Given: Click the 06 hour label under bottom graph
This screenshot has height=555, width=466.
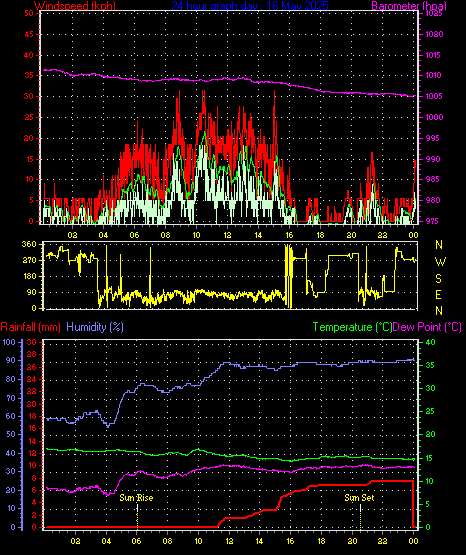Looking at the screenshot, I should 137,541.
